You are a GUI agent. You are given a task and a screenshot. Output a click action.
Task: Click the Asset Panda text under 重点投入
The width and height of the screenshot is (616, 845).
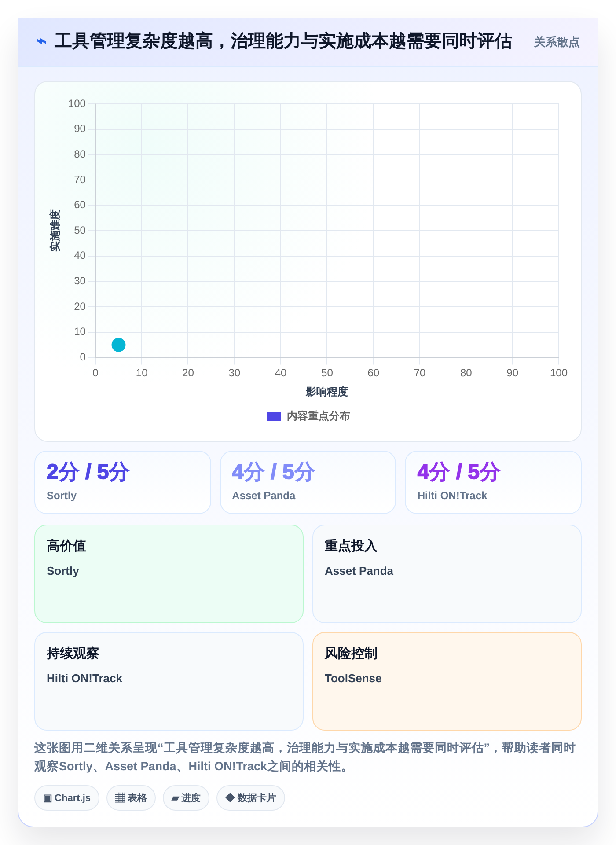pos(359,571)
